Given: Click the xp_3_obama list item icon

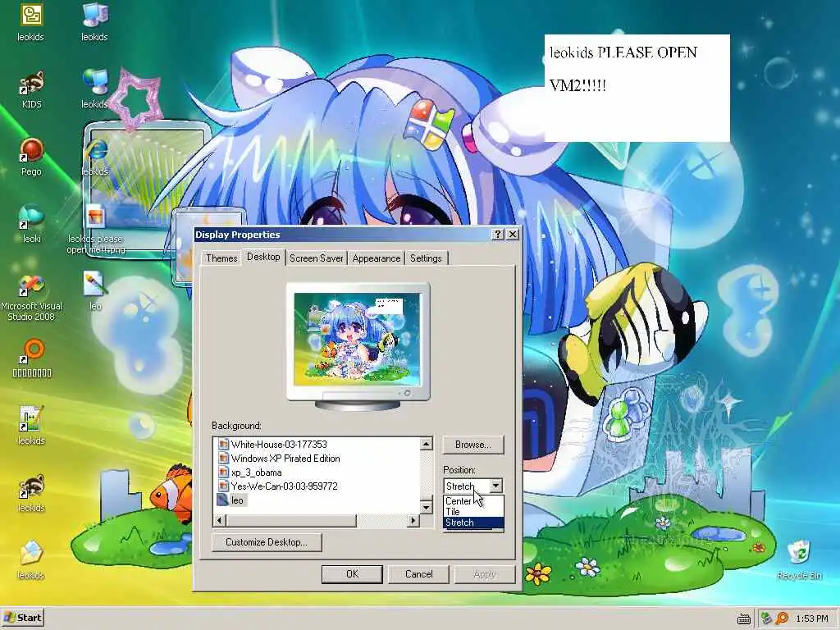Looking at the screenshot, I should [223, 472].
